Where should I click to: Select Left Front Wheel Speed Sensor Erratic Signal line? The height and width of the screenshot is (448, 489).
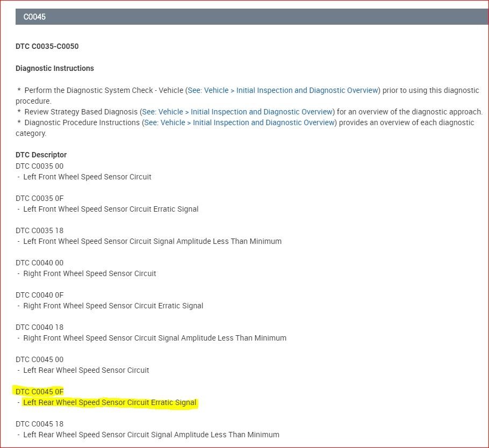pos(111,209)
